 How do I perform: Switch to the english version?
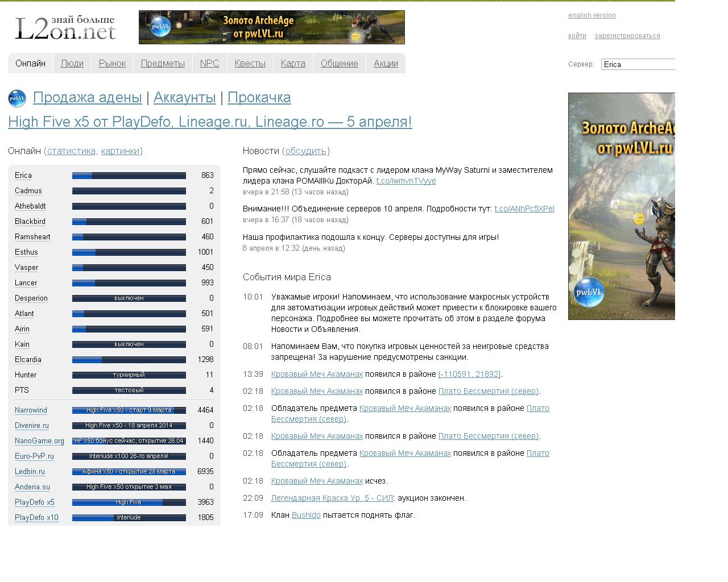click(x=591, y=15)
